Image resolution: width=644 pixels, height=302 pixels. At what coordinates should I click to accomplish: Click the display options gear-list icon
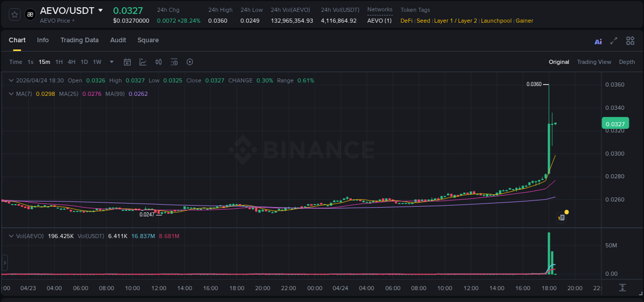[x=174, y=62]
